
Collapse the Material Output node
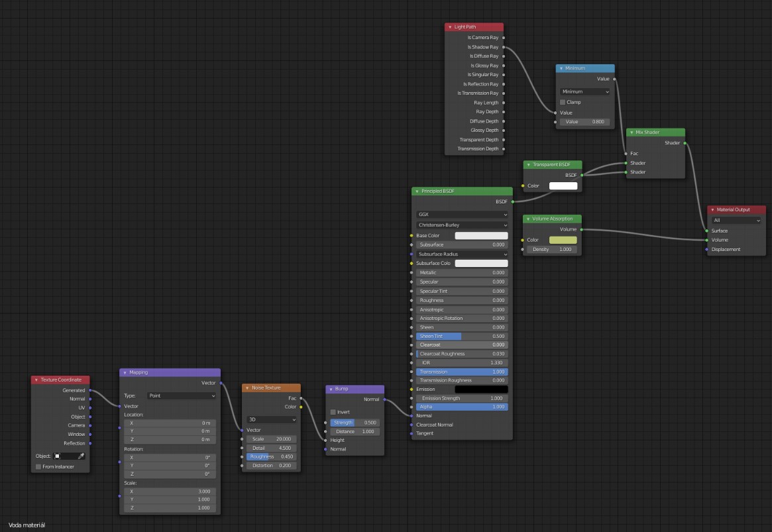pos(712,210)
